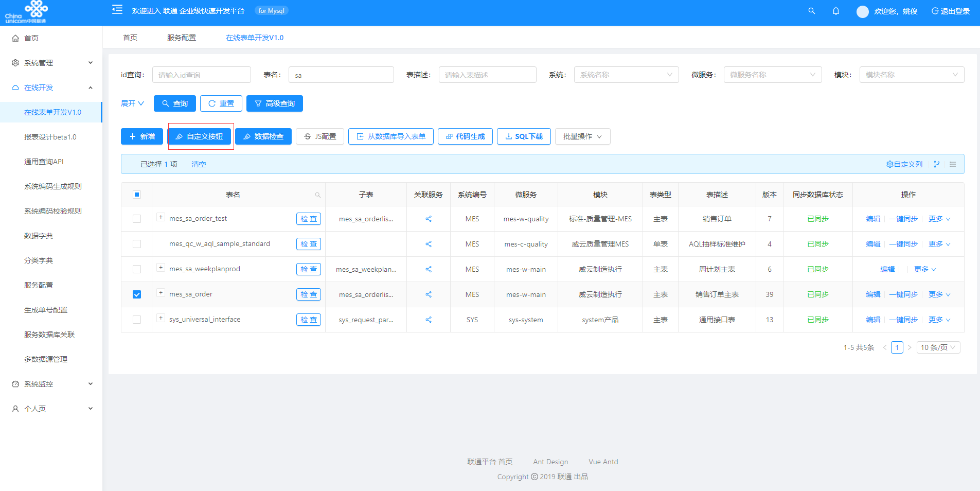Go to the previous page arrow
This screenshot has height=491, width=980.
coord(885,347)
